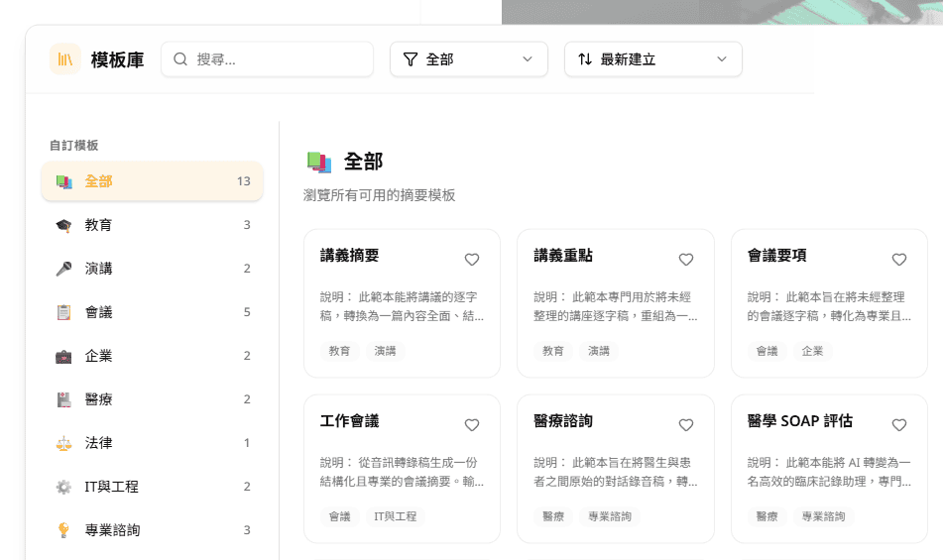The width and height of the screenshot is (943, 560).
Task: Select the 演講 category
Action: 152,269
